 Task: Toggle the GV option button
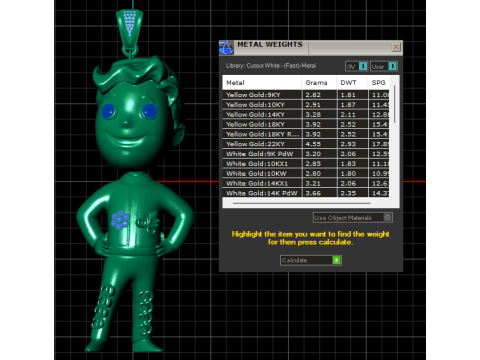(356, 66)
